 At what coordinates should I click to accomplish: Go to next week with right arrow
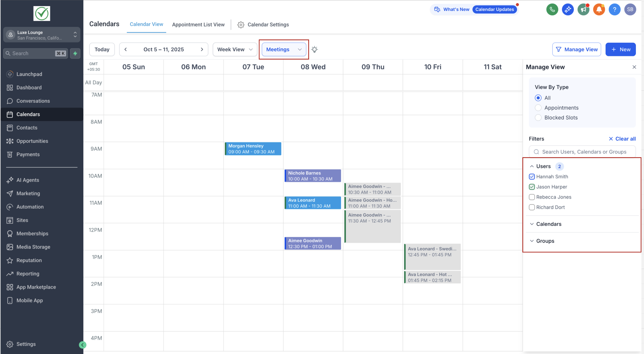click(202, 49)
